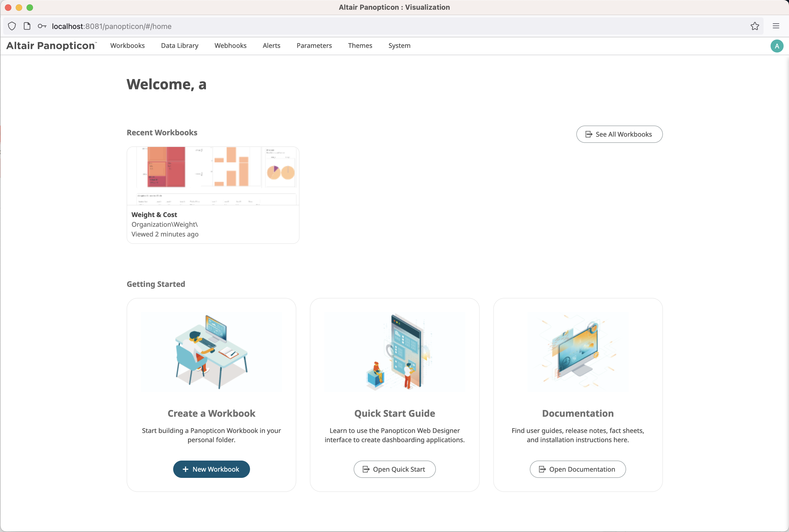
Task: Open the Webhooks menu item
Action: click(x=230, y=46)
